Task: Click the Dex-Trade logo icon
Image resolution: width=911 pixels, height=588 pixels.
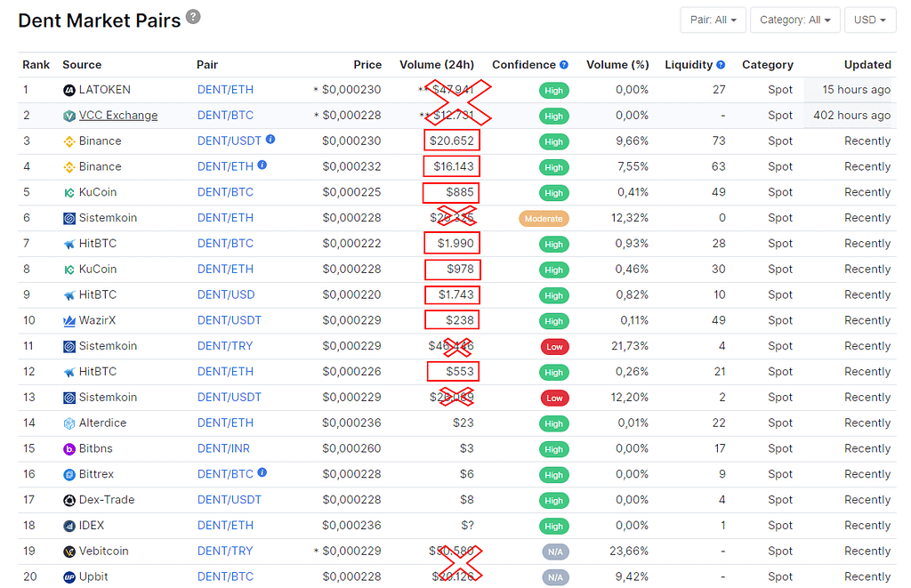Action: tap(69, 500)
